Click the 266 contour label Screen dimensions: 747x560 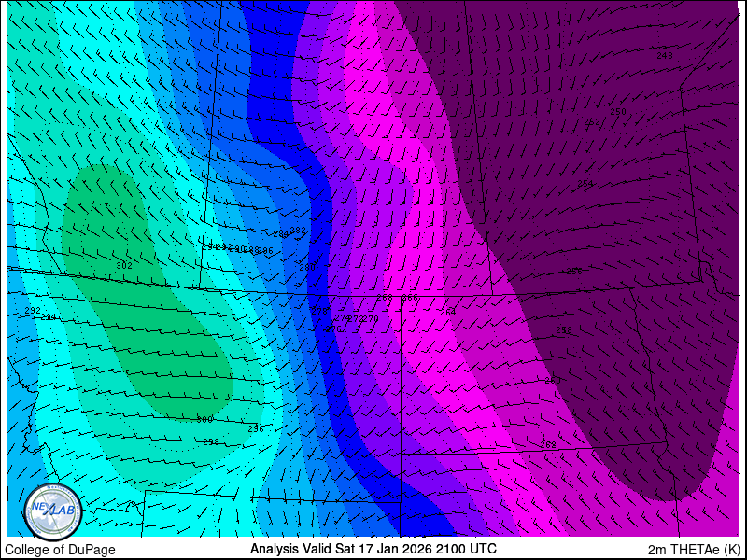coord(410,298)
